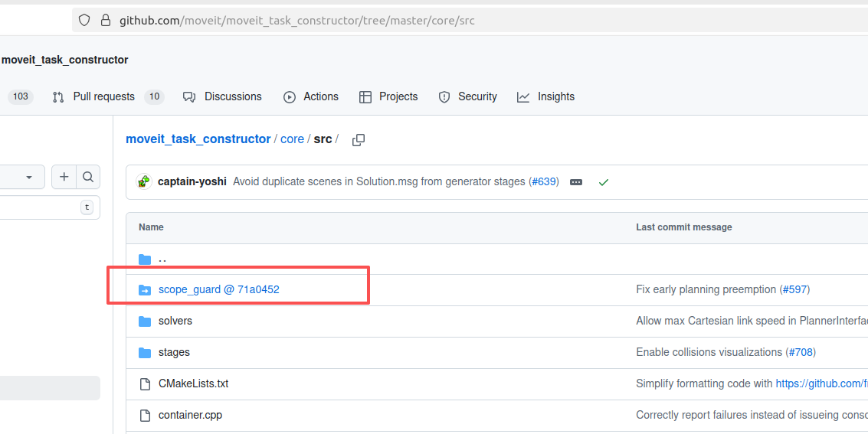This screenshot has height=434, width=868.
Task: Open the moveit_task_constructor repository title
Action: 65,60
